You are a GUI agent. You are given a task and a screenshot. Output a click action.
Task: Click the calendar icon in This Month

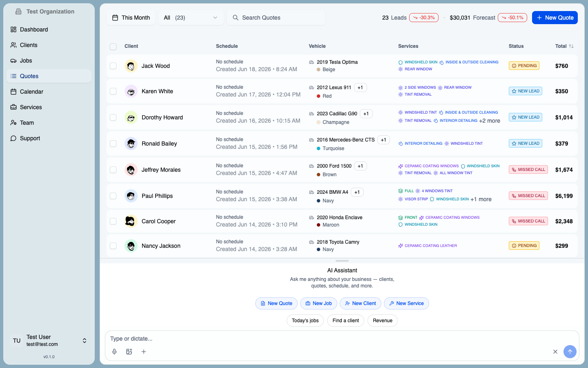click(115, 18)
